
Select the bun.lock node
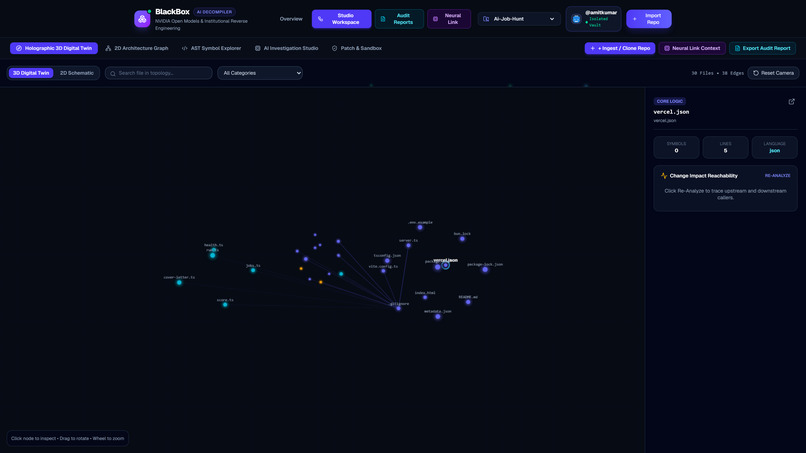pyautogui.click(x=462, y=239)
